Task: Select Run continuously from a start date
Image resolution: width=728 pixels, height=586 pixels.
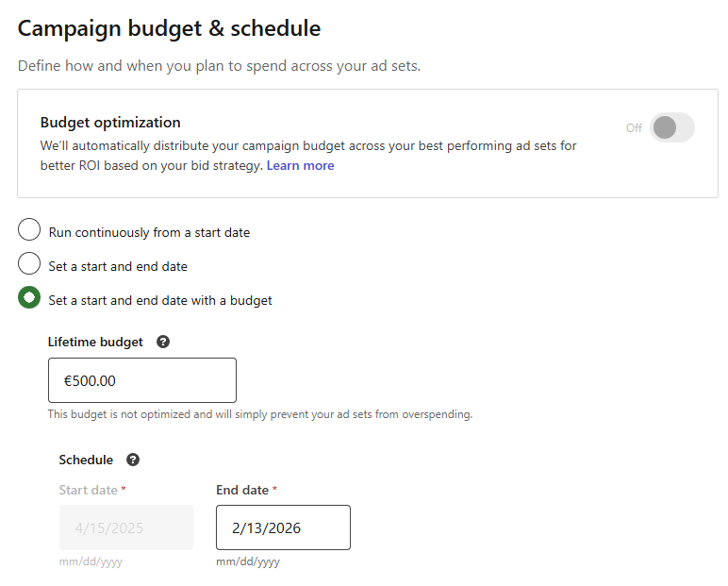Action: pyautogui.click(x=29, y=231)
